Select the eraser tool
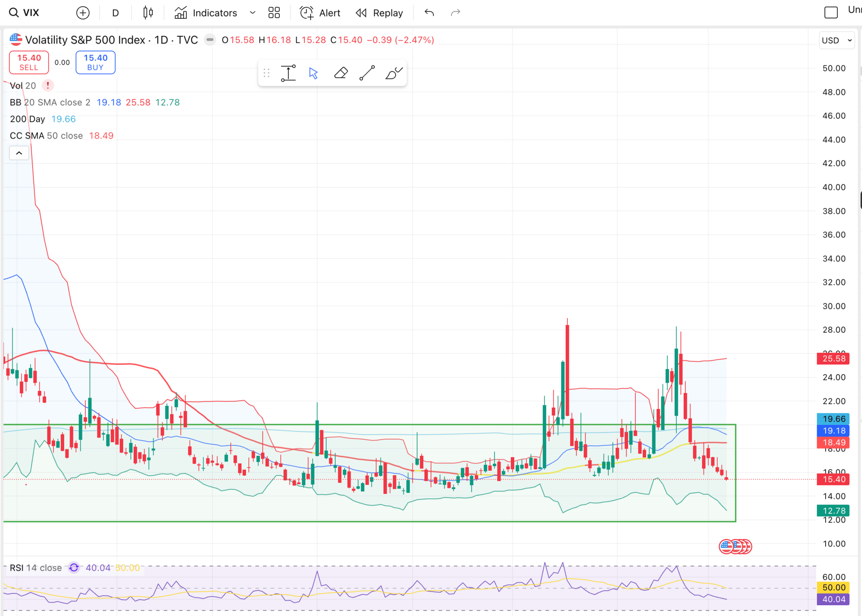This screenshot has width=862, height=616. point(341,73)
